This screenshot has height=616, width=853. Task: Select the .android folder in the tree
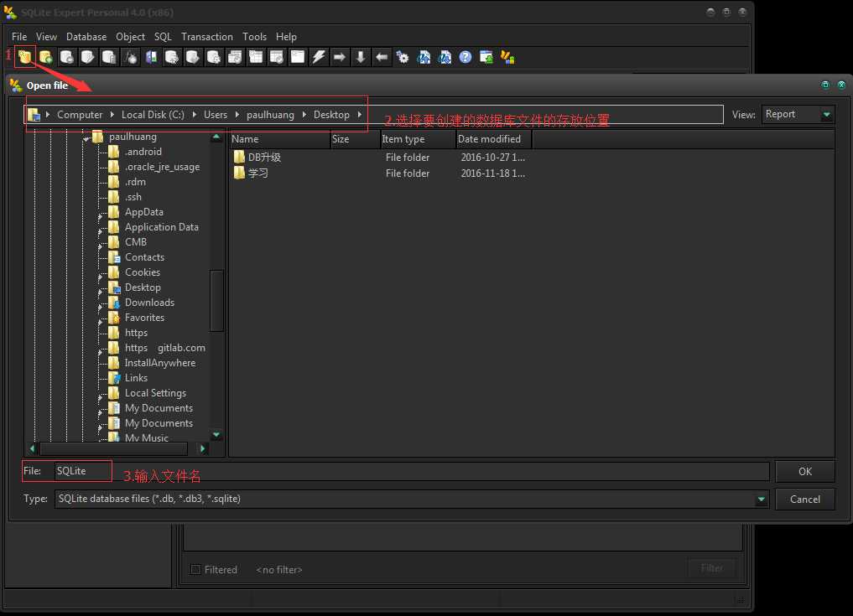click(x=143, y=152)
